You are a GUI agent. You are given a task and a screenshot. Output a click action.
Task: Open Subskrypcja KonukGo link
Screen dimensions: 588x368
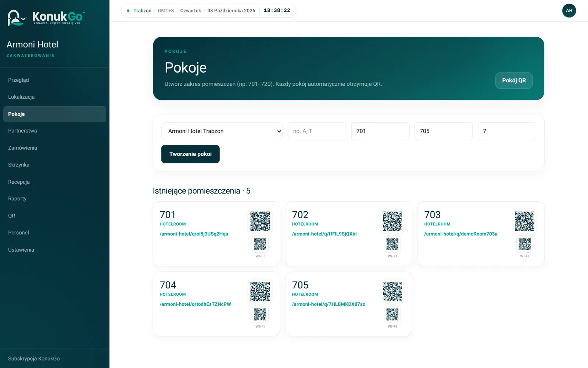pos(34,358)
